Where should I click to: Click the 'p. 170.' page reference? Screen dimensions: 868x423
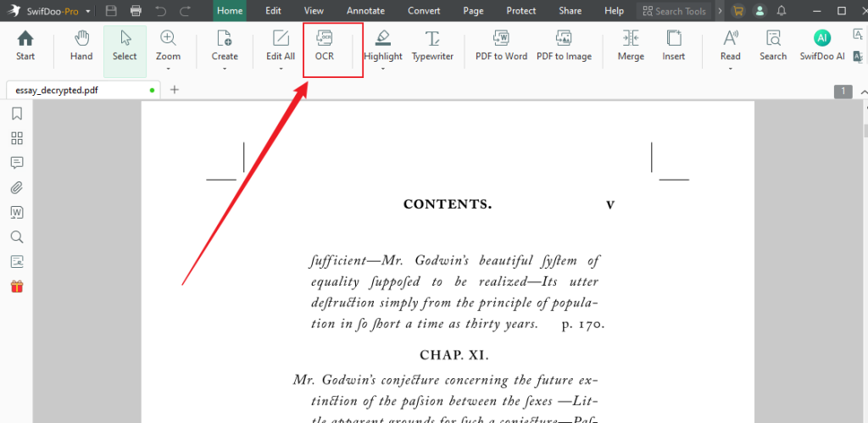pos(583,325)
